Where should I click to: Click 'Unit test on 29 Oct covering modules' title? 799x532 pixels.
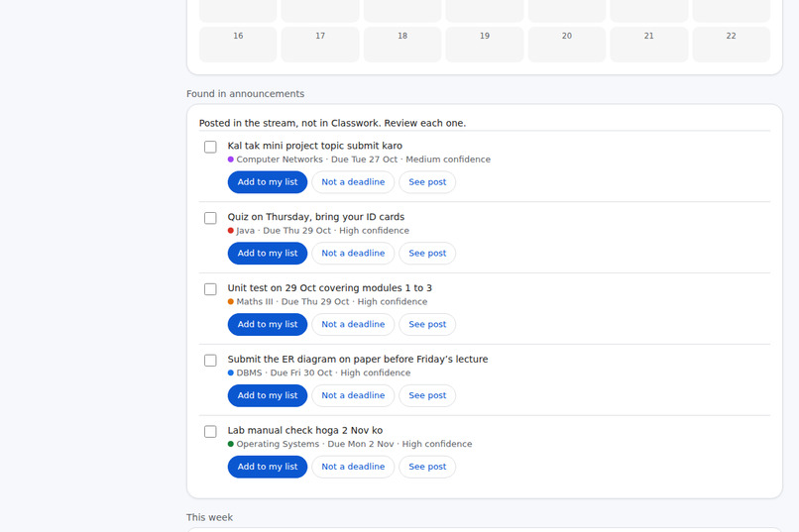(330, 288)
